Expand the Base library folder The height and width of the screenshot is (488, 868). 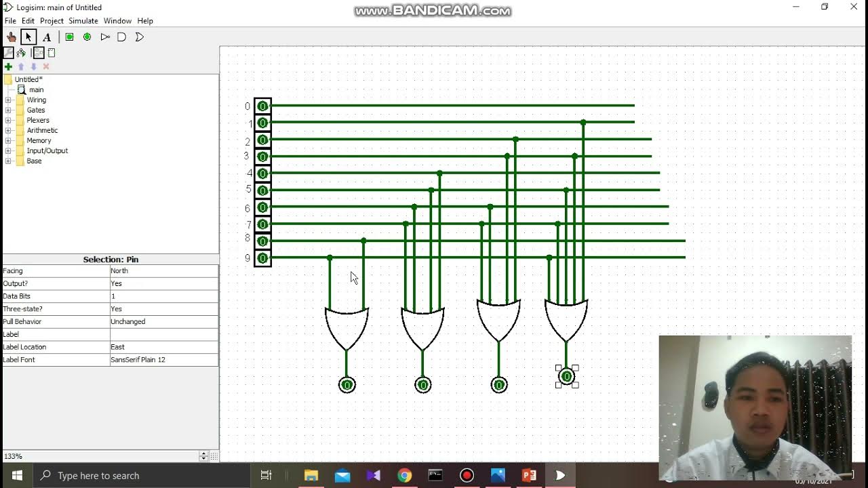coord(8,161)
